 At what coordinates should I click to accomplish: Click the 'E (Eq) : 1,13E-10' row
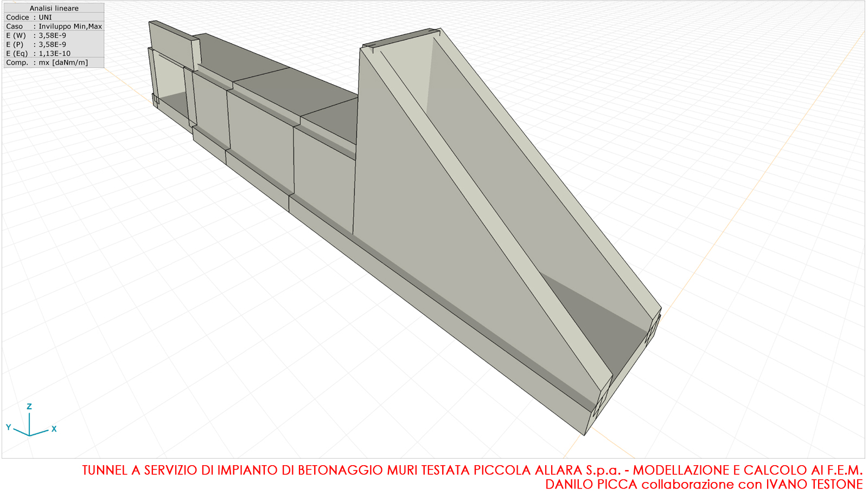(54, 53)
